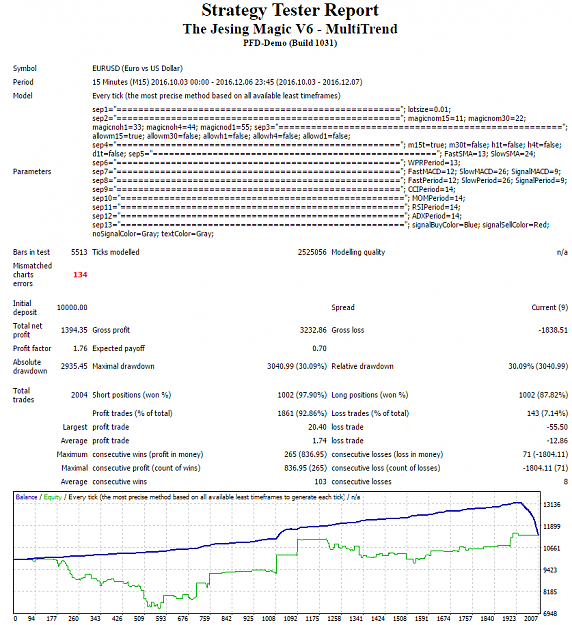
Task: Select Relative drawdown value 30.09% (3040.99)
Action: coord(538,366)
